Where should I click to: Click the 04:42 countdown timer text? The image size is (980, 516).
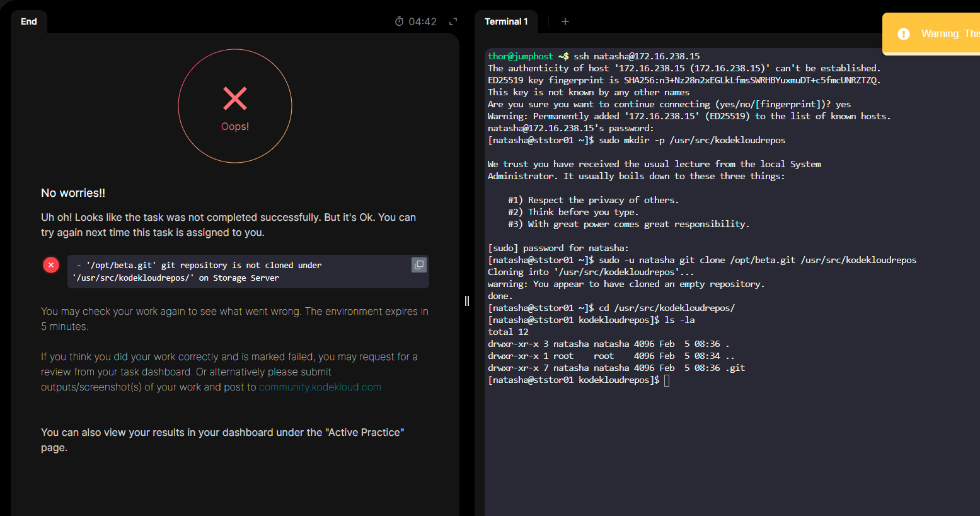pyautogui.click(x=422, y=21)
